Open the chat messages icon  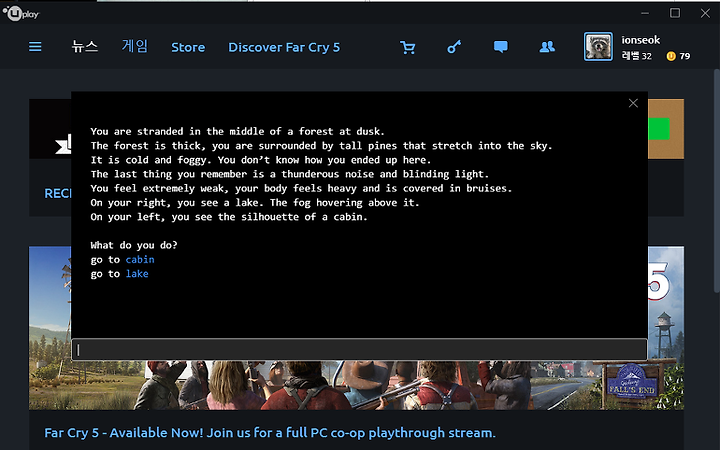(501, 47)
